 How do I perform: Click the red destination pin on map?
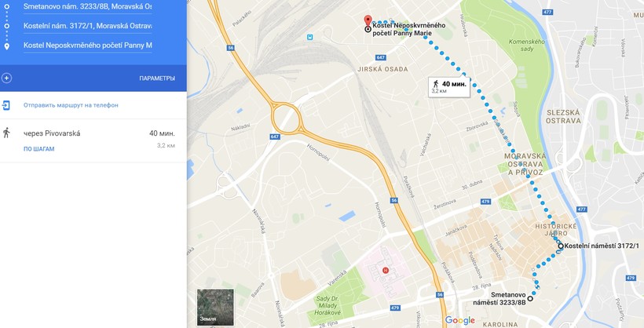pos(368,20)
